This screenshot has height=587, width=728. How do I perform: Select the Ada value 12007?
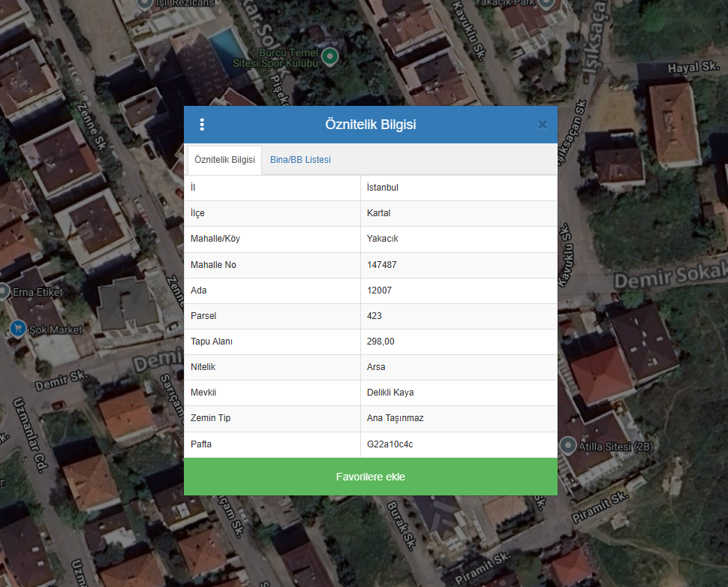point(379,290)
